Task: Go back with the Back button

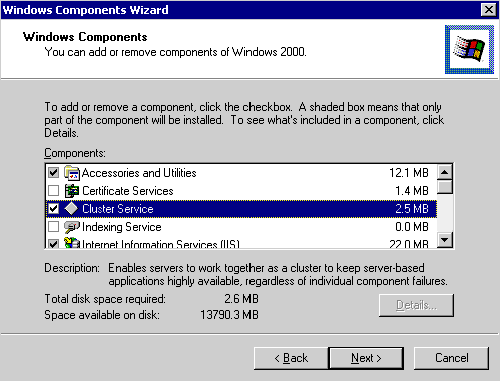Action: click(291, 358)
